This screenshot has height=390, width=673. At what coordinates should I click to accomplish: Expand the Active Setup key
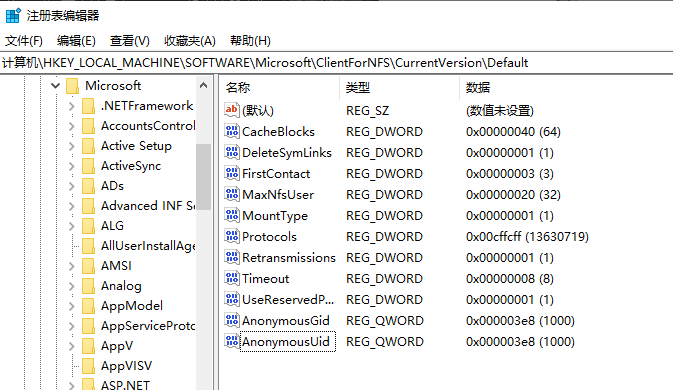[72, 146]
